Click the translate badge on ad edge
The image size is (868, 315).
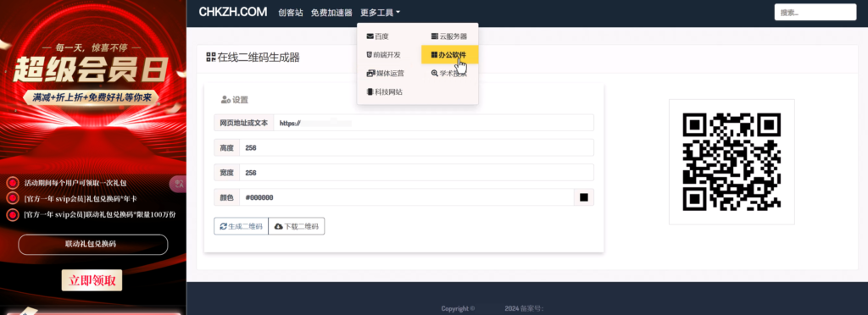click(x=178, y=184)
